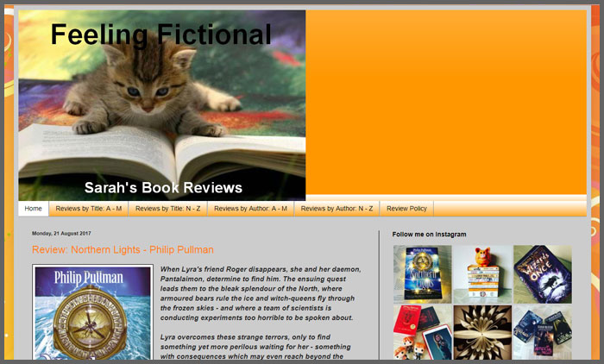Click the Follow me on Instagram heading
604x364 pixels.
coord(429,235)
